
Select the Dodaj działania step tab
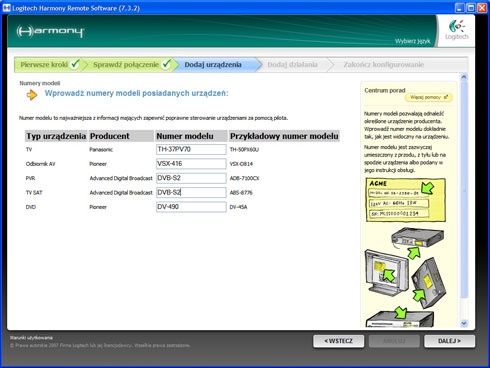point(292,65)
